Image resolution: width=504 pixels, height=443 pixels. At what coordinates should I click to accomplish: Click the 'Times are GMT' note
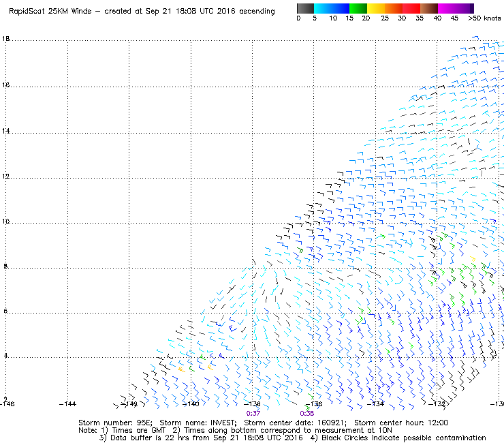138,431
